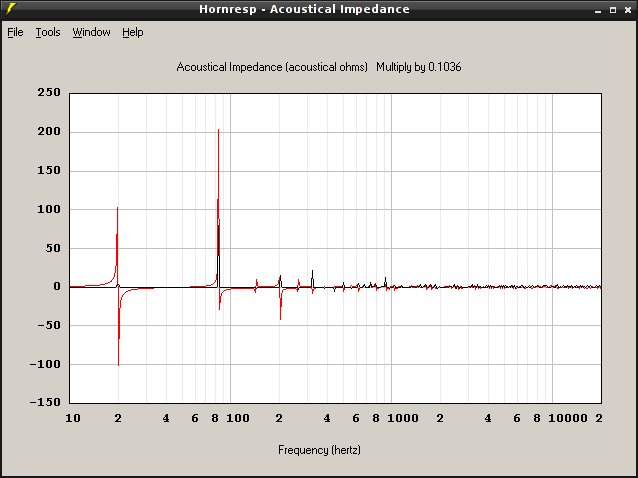The height and width of the screenshot is (478, 638).
Task: Click the 1000 x-axis label
Action: 402,418
